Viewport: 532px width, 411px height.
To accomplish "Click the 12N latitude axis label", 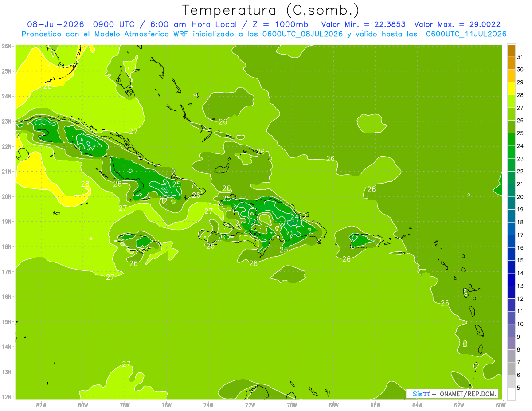I will [7, 397].
